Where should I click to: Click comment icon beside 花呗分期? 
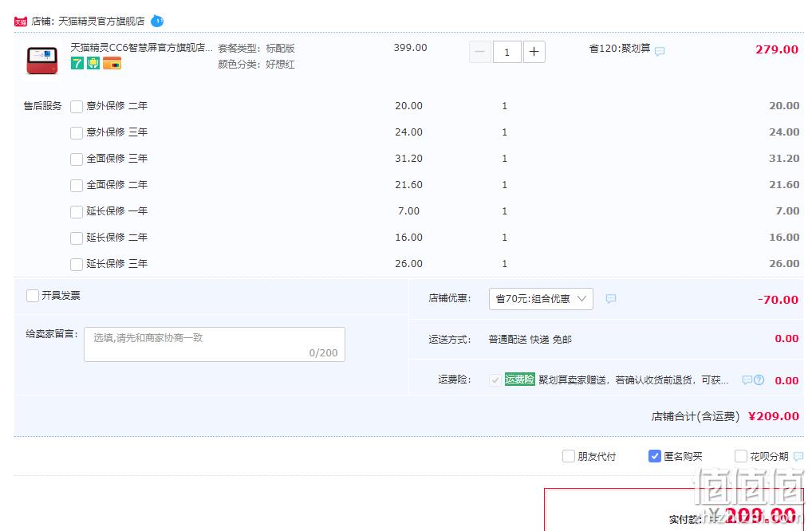798,457
